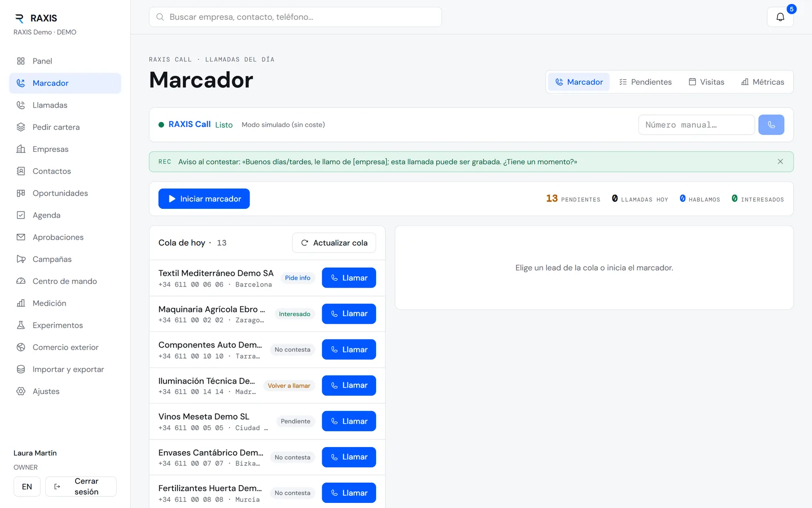This screenshot has height=508, width=812.
Task: Click the Número manual input
Action: tap(696, 124)
